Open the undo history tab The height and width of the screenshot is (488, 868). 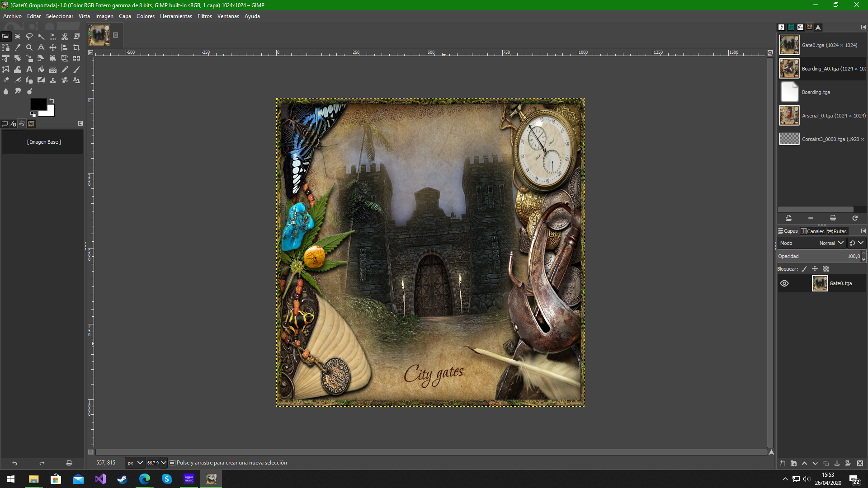click(22, 123)
